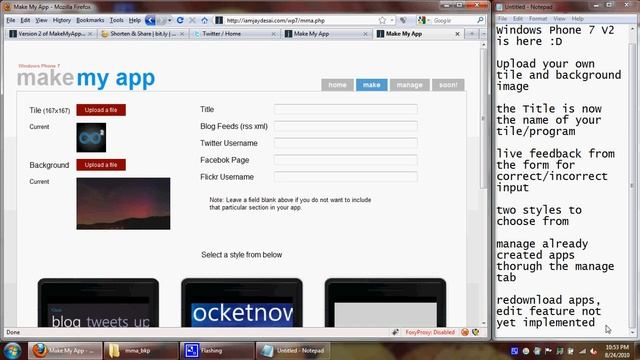
Task: Reload the page with the refresh icon
Action: pos(180,20)
